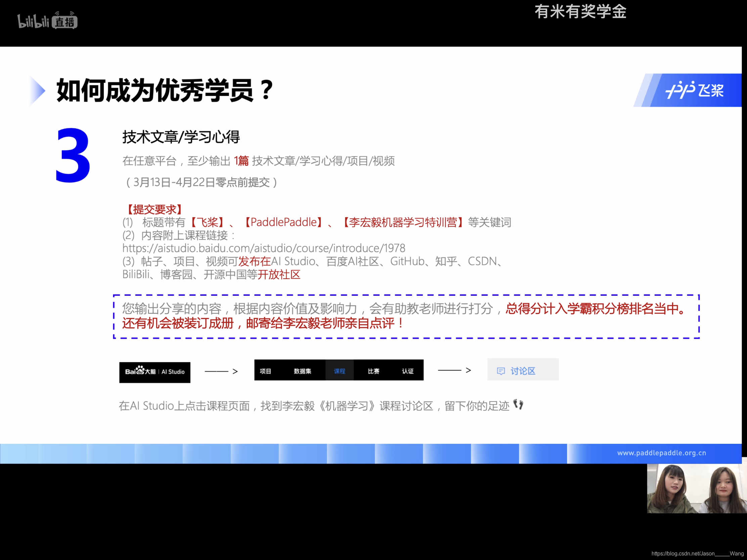Select the 认证 tab
Screen dimensions: 747x560
point(408,371)
